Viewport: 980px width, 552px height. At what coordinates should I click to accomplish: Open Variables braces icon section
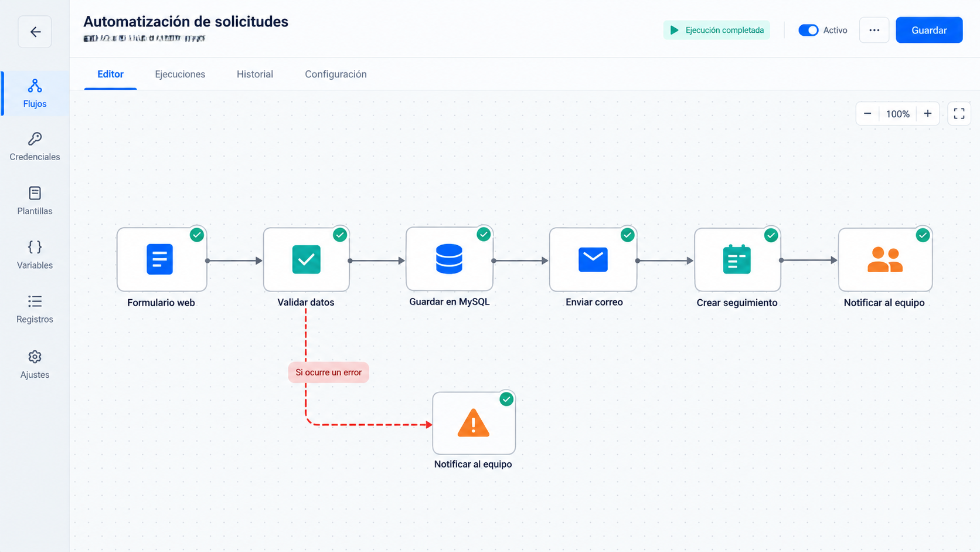[35, 255]
